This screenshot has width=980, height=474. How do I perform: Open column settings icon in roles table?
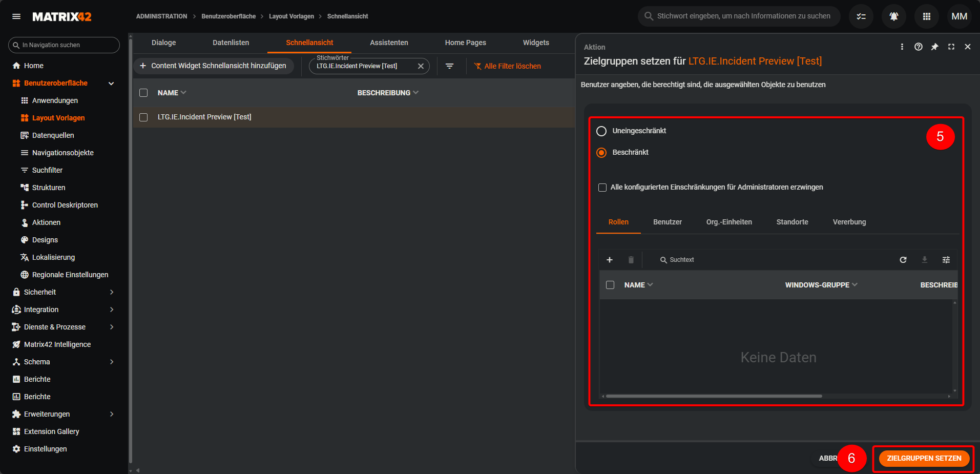coord(946,260)
